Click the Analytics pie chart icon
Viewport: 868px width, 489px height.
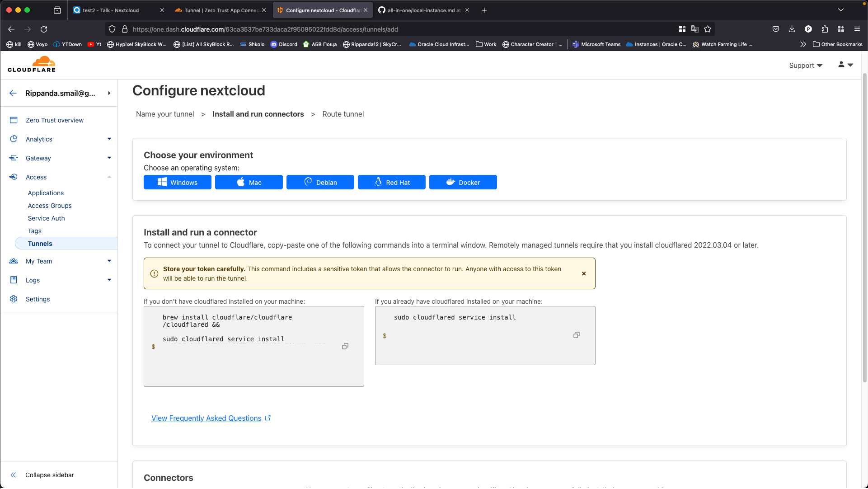pos(14,139)
